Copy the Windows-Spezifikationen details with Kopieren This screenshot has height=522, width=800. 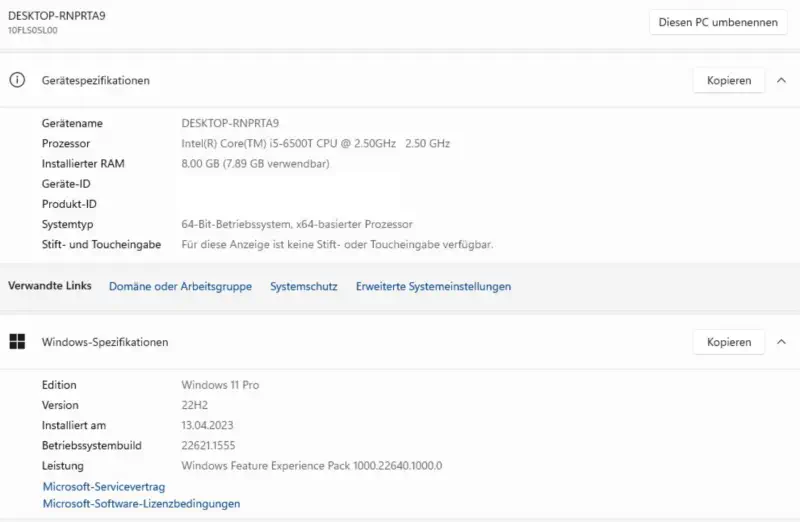click(x=729, y=342)
